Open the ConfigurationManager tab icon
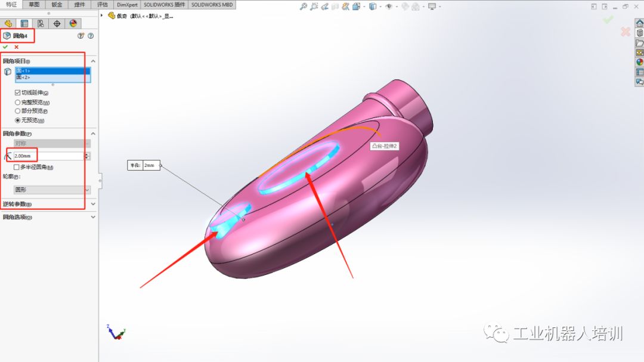Viewport: 644px width, 362px height. 41,23
